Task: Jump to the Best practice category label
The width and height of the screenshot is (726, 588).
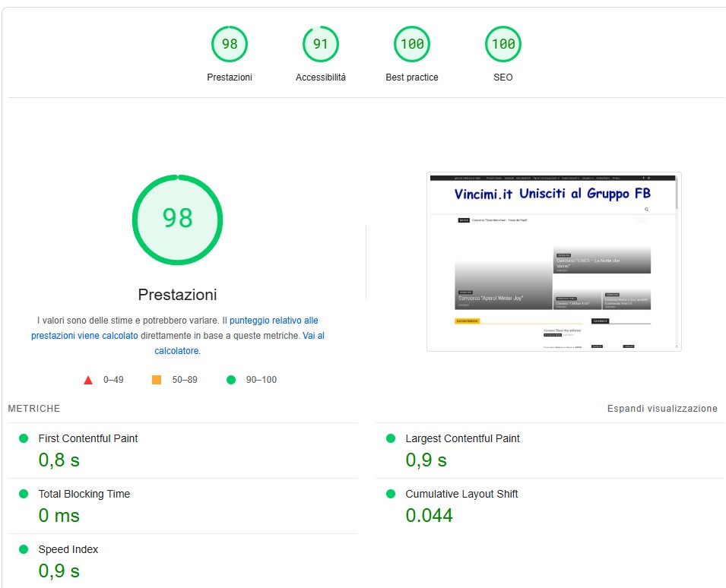Action: (x=411, y=77)
